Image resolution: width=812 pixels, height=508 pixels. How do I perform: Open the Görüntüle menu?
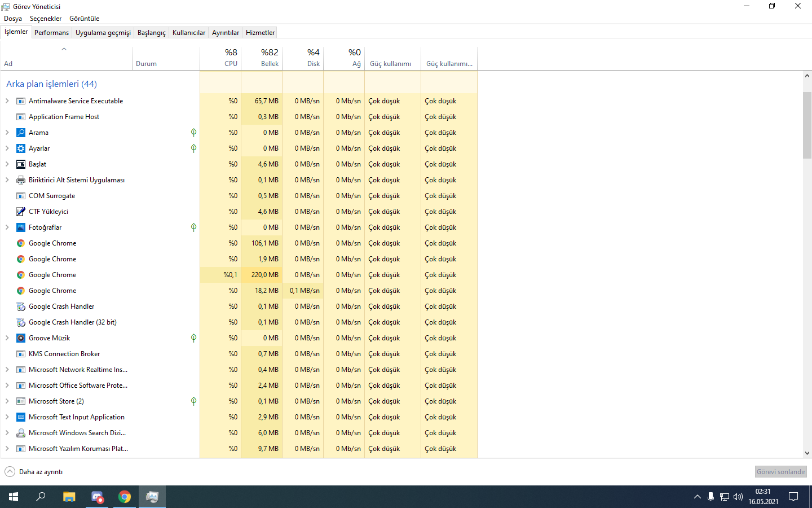85,19
